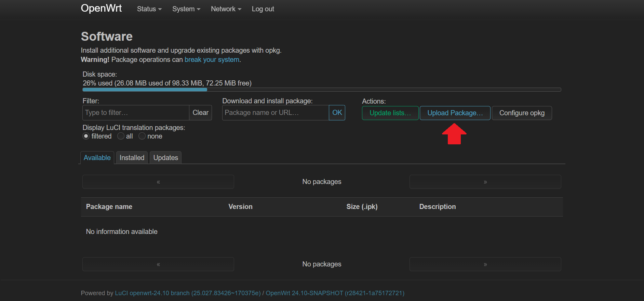Click the Update lists button
The image size is (644, 301).
[390, 113]
